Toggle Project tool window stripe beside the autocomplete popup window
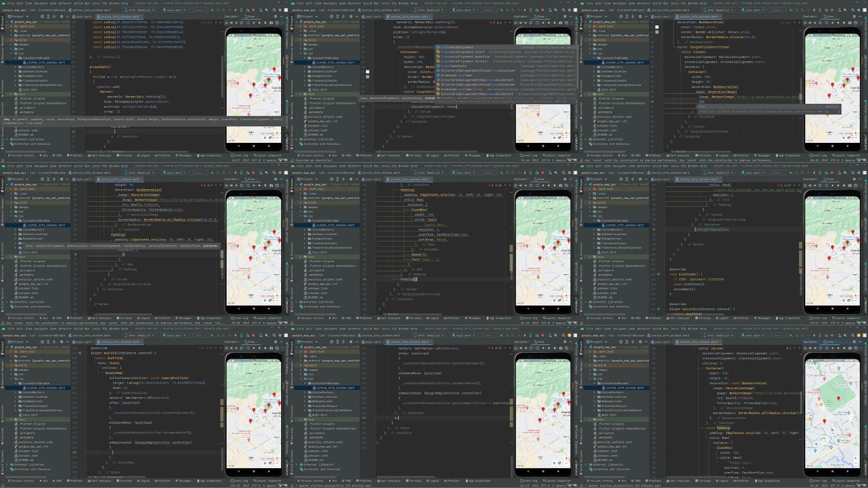Viewport: 868px width, 488px height. pos(292,21)
